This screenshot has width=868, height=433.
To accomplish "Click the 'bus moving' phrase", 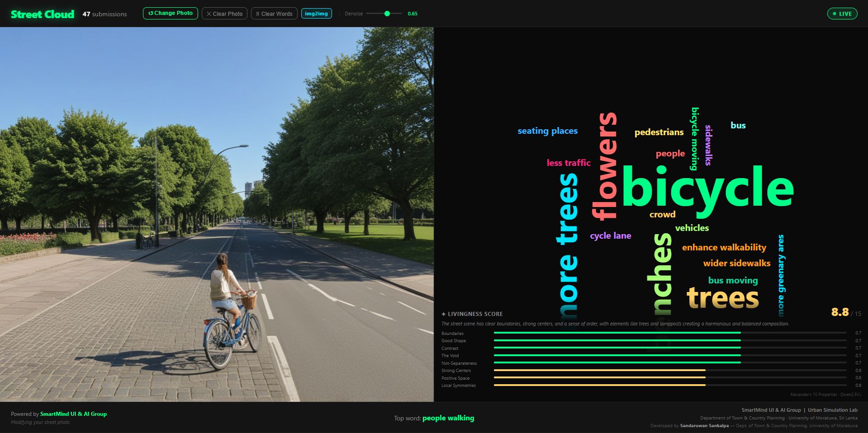I will click(733, 280).
